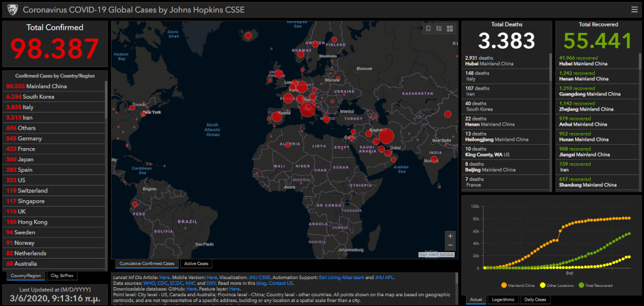This screenshot has width=644, height=306.
Task: Select the Country/Region tab
Action: 26,276
